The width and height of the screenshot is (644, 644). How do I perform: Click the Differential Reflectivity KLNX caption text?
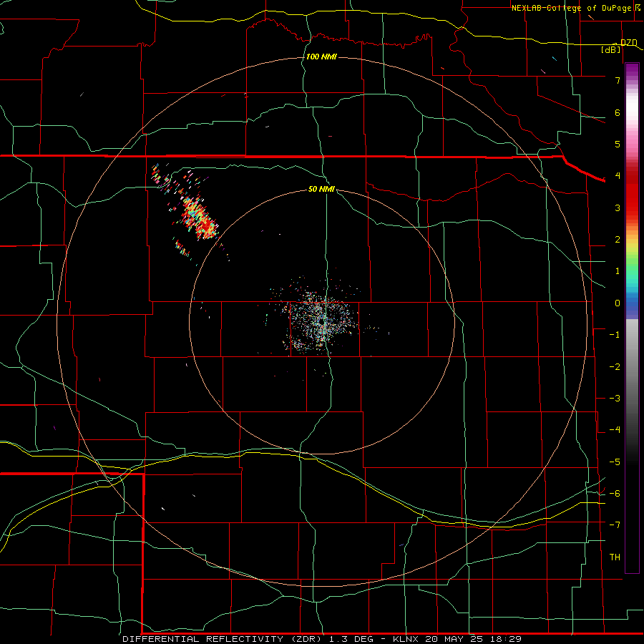click(322, 639)
